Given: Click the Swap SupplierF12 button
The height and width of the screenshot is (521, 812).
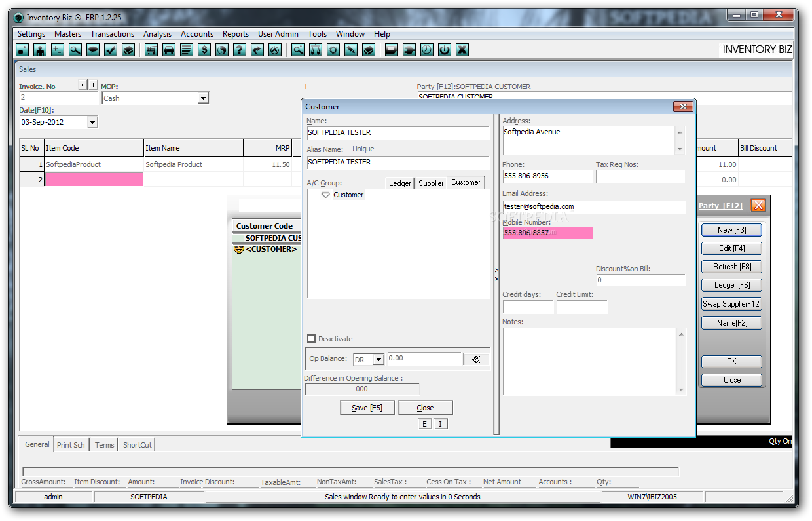Looking at the screenshot, I should [x=732, y=304].
